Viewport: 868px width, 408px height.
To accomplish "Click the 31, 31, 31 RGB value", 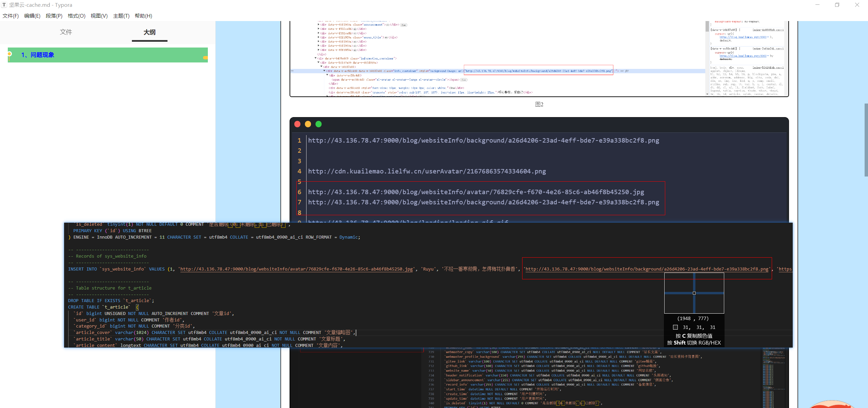I will [x=699, y=327].
